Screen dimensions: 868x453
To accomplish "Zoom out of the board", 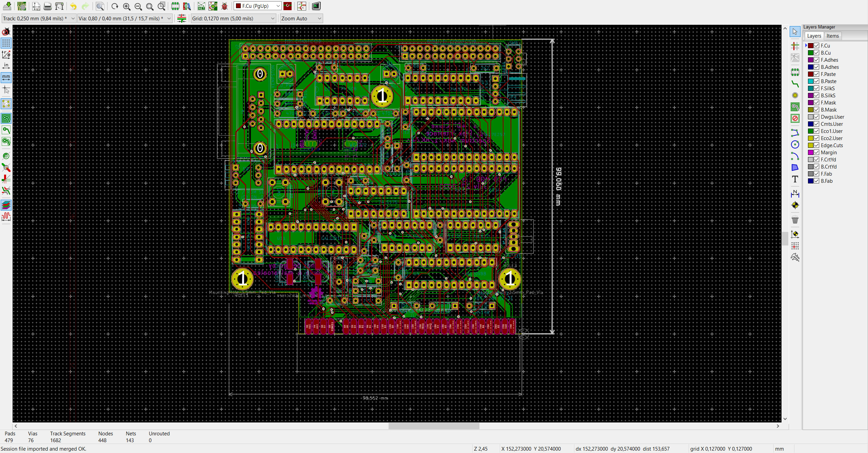I will pyautogui.click(x=138, y=6).
